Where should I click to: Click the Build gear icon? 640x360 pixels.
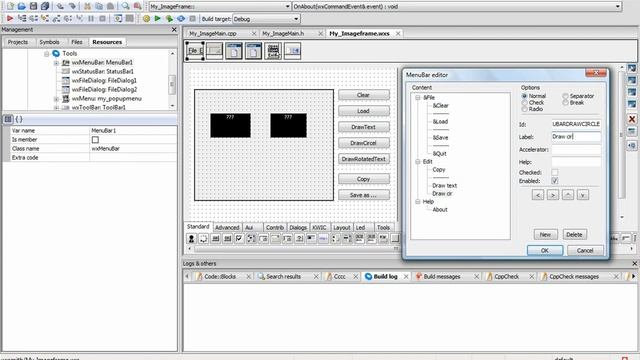pyautogui.click(x=146, y=18)
